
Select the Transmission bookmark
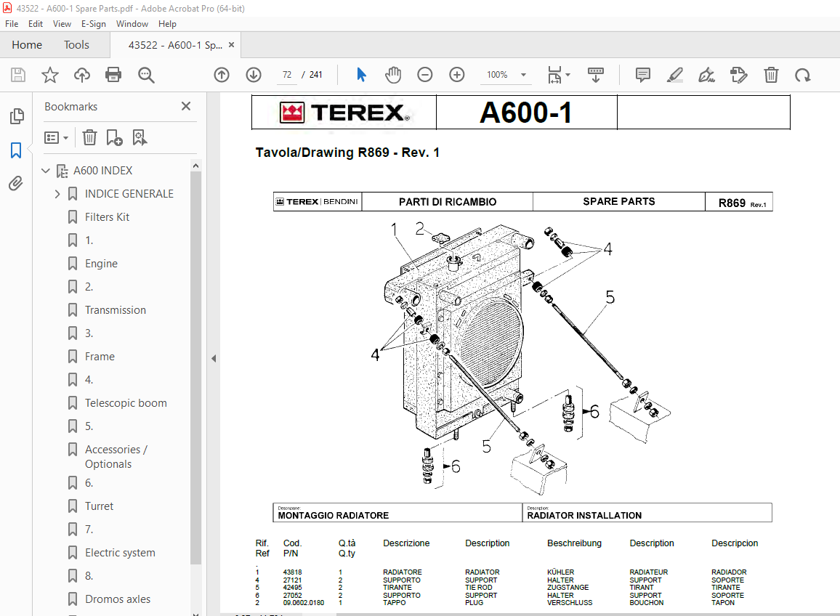point(116,310)
